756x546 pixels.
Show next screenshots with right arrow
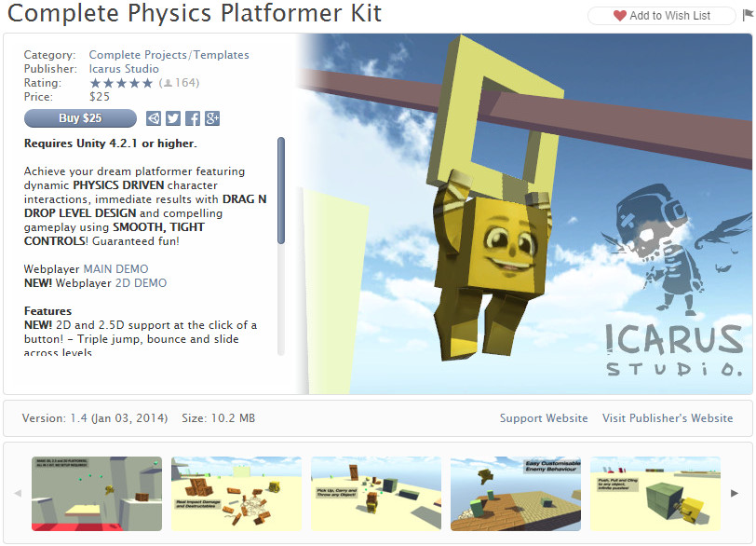(x=735, y=493)
